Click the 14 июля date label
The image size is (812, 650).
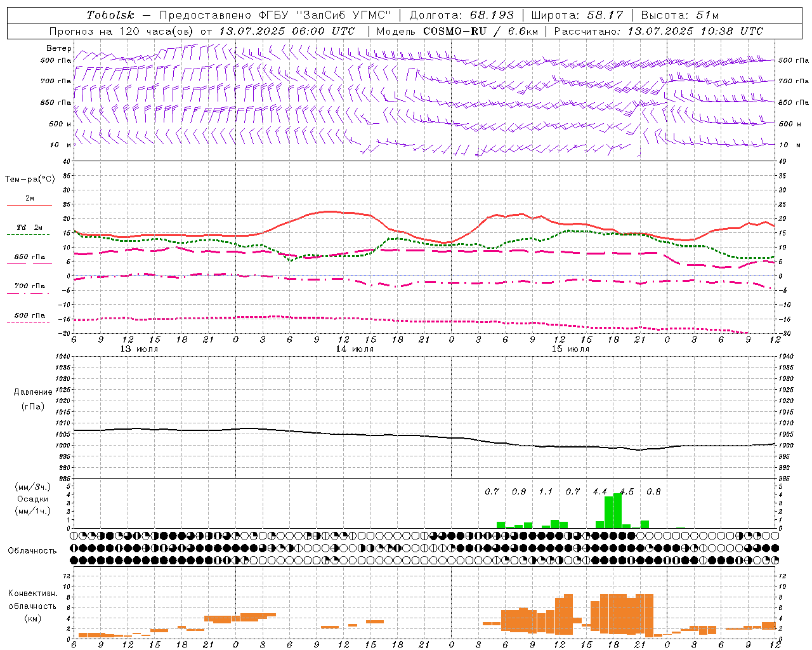tap(355, 348)
